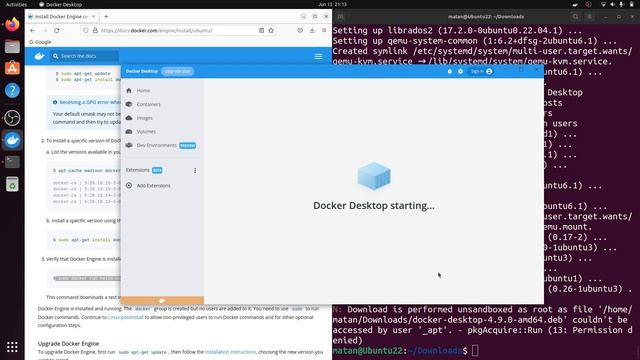Image resolution: width=640 pixels, height=360 pixels.
Task: Open docs site hamburger menu
Action: (318, 56)
